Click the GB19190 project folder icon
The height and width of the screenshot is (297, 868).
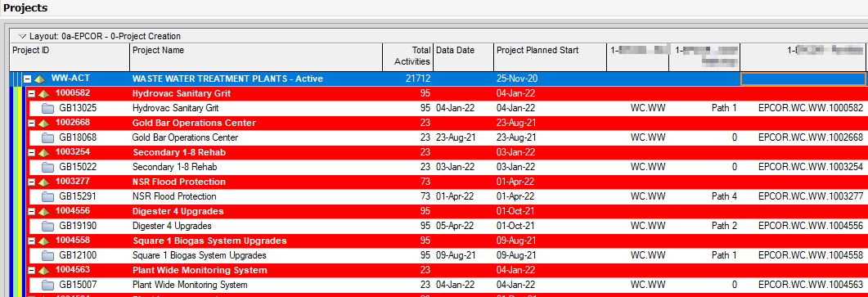[x=47, y=226]
